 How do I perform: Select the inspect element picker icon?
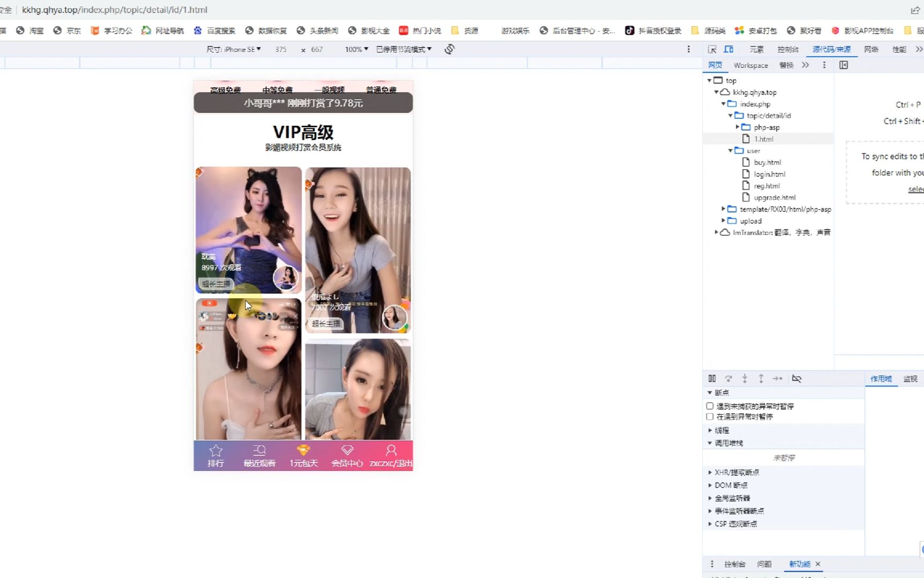[712, 49]
